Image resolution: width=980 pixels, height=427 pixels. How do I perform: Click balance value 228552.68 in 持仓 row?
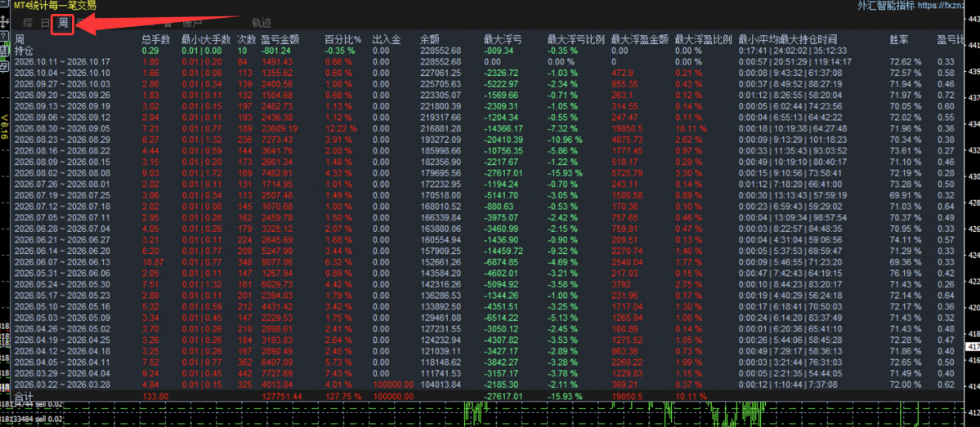pos(441,51)
